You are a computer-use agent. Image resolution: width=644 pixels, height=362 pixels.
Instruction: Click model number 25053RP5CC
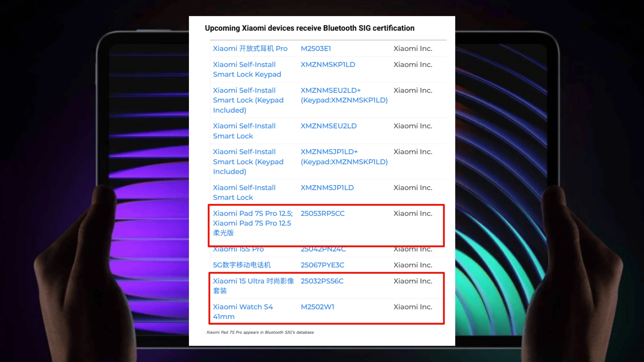click(x=322, y=213)
